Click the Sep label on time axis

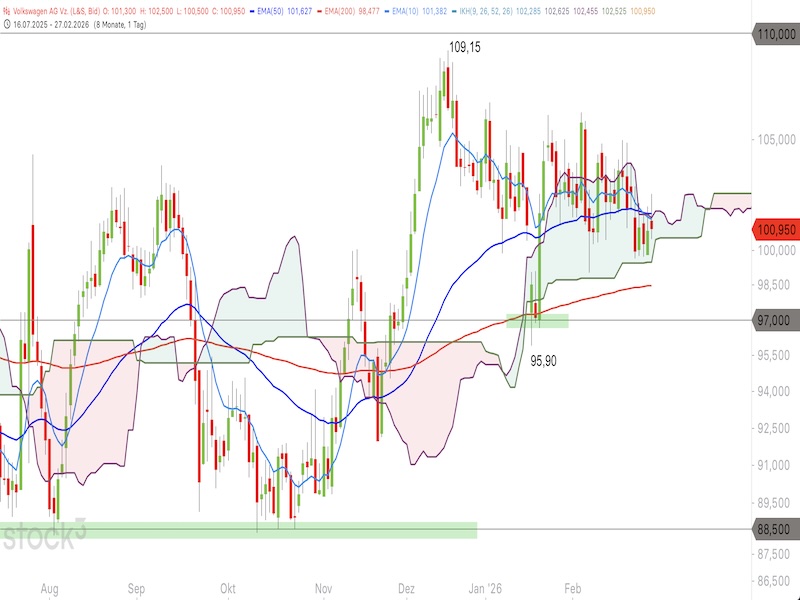click(137, 589)
